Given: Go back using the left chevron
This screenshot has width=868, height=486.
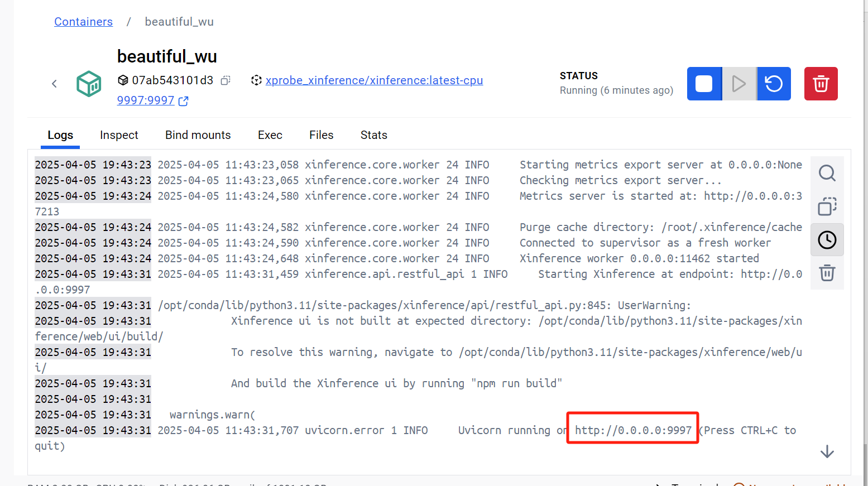Looking at the screenshot, I should pyautogui.click(x=54, y=84).
